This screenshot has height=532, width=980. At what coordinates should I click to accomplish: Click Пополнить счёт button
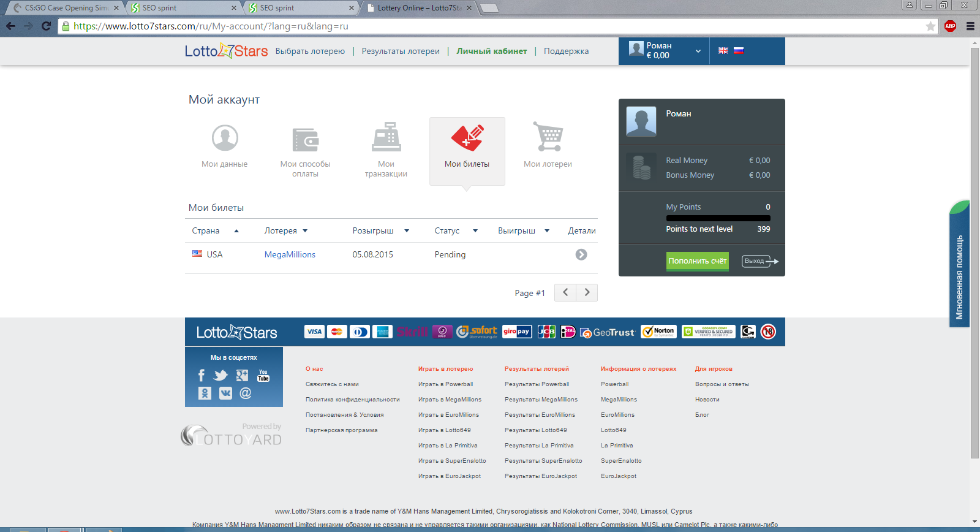(698, 260)
